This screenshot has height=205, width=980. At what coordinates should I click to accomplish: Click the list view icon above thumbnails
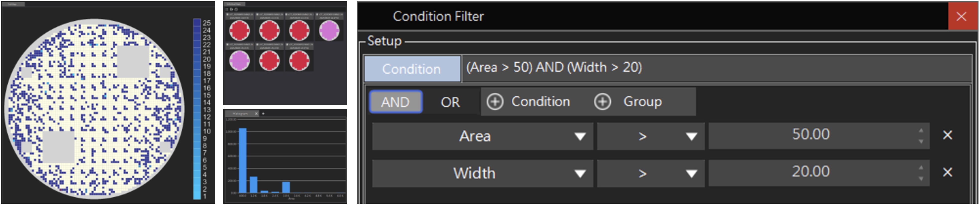coord(227,9)
